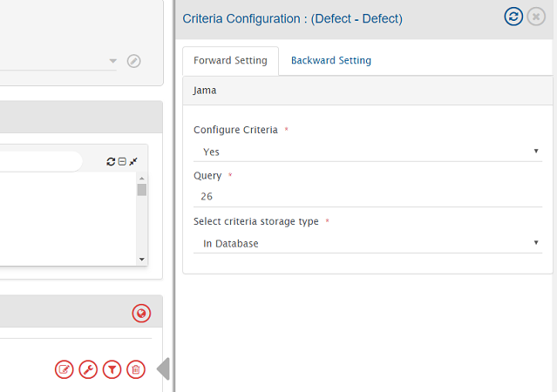The width and height of the screenshot is (557, 392).
Task: Select the Forward Setting tab
Action: [x=230, y=61]
